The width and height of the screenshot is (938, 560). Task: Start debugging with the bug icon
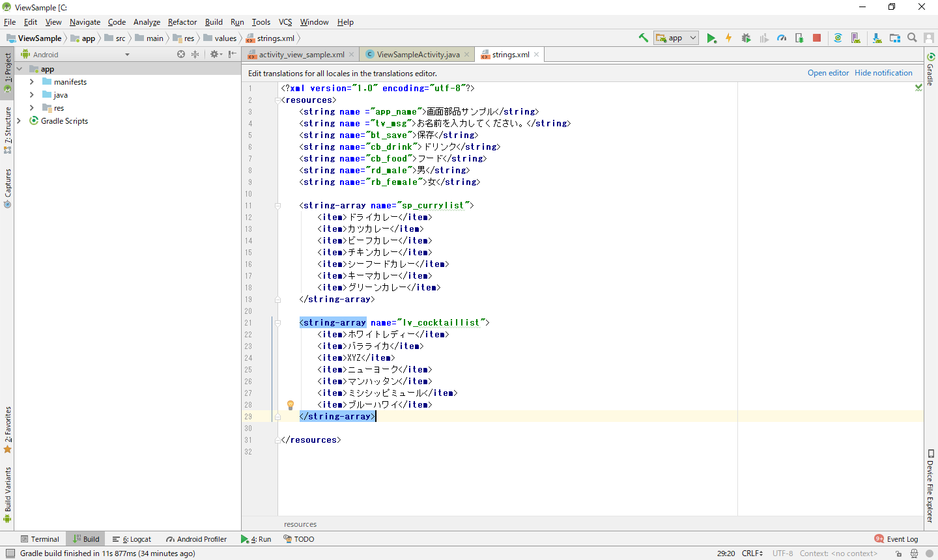tap(746, 38)
